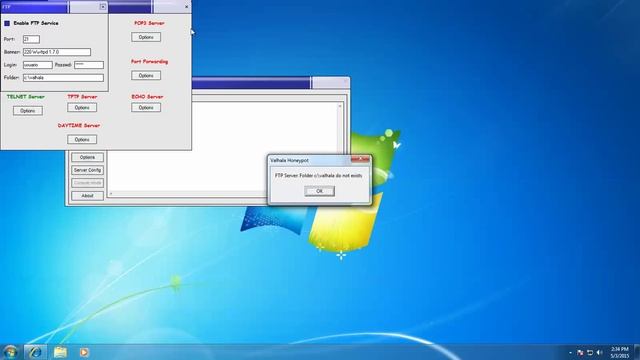Screen dimensions: 640x360
Task: Click the FTP Login field
Action: [x=38, y=65]
